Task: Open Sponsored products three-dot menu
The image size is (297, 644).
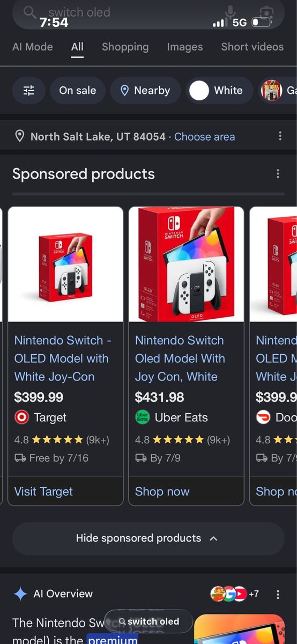Action: point(278,173)
